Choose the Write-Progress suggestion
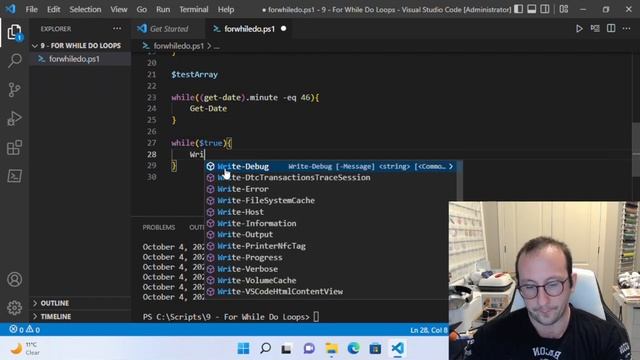Image resolution: width=640 pixels, height=360 pixels. tap(331, 257)
